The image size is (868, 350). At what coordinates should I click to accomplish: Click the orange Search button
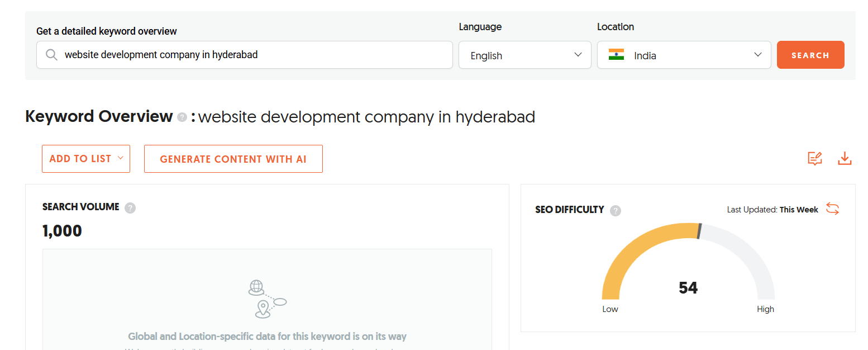click(x=810, y=55)
